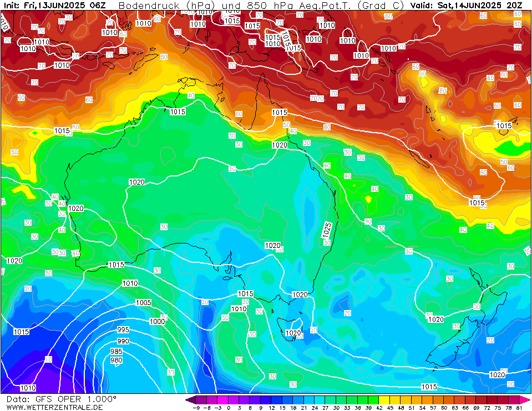Click the legend value label '81'
Image resolution: width=532 pixels, height=411 pixels.
pyautogui.click(x=519, y=408)
